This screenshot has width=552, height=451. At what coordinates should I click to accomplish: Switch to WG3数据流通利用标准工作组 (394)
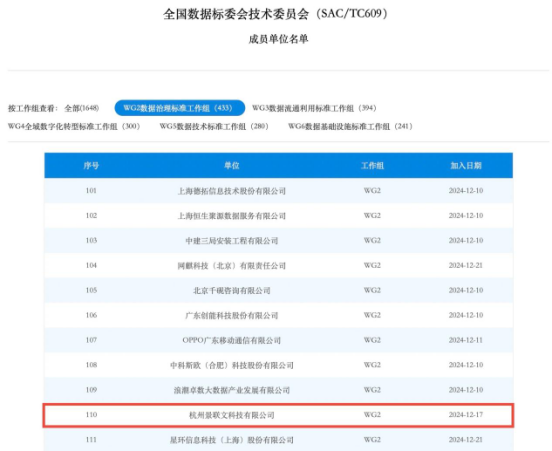[x=314, y=108]
